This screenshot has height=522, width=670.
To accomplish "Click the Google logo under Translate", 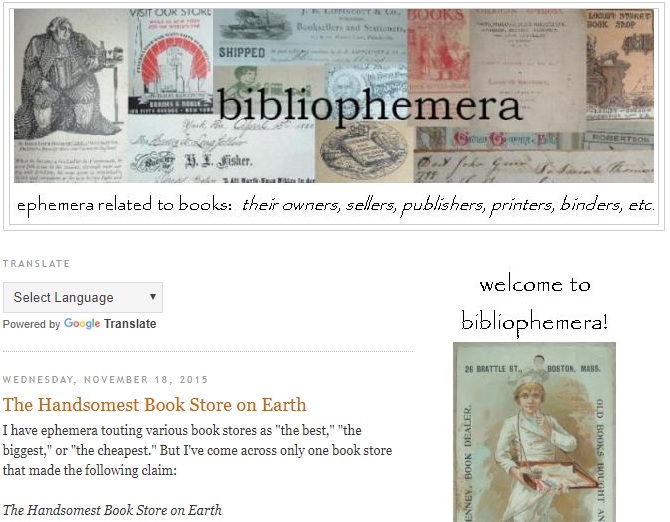I will tap(82, 324).
